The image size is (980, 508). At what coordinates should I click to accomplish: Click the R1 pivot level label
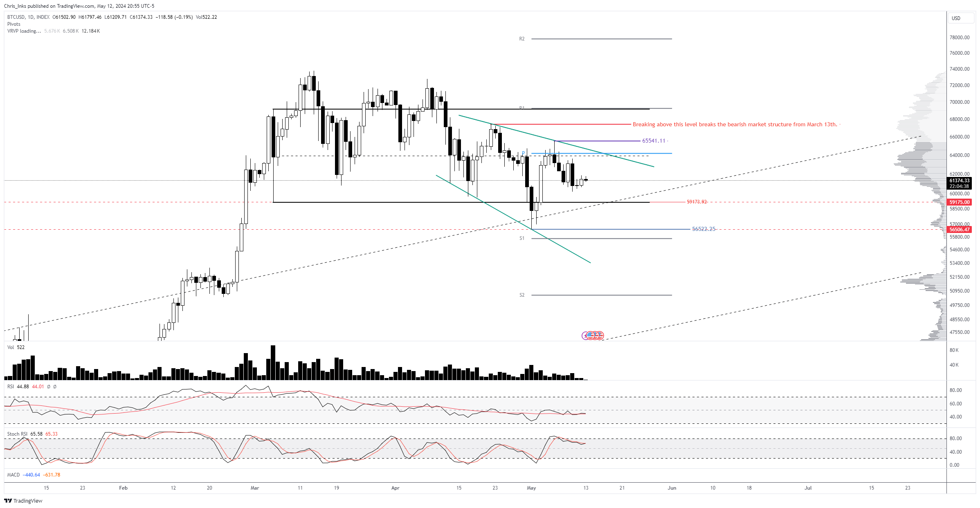tap(522, 108)
